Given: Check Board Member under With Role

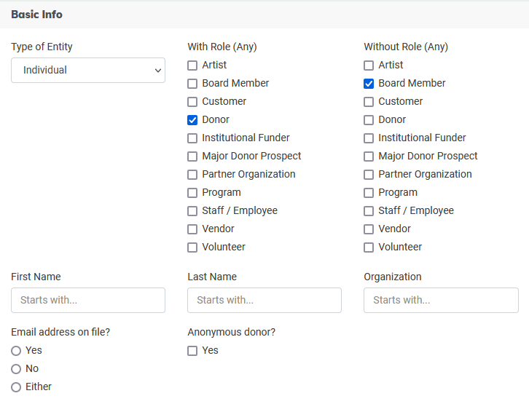Looking at the screenshot, I should [192, 84].
